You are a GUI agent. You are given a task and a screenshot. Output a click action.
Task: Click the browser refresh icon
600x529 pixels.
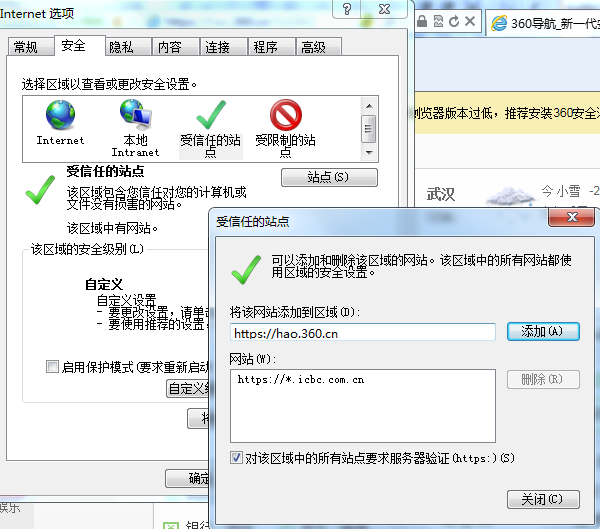point(454,21)
